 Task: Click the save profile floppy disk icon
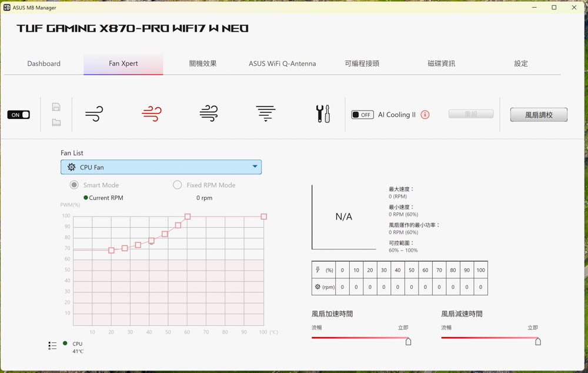[56, 107]
